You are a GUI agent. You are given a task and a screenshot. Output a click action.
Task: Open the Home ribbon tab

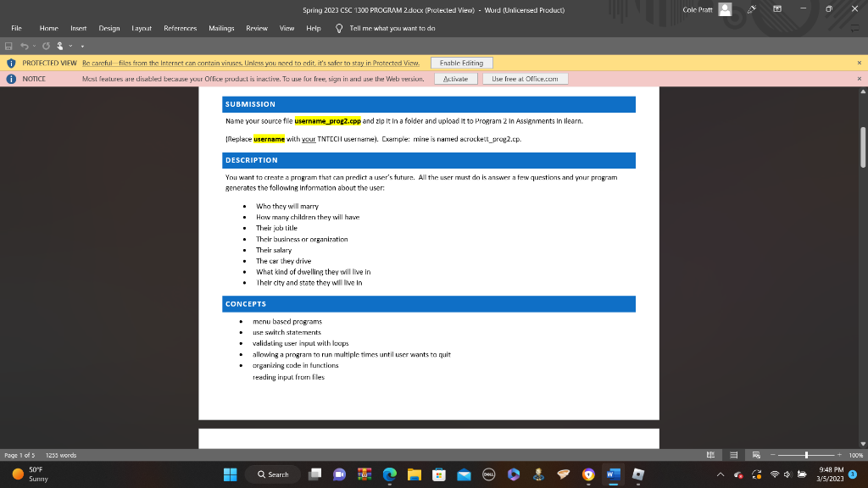coord(48,28)
